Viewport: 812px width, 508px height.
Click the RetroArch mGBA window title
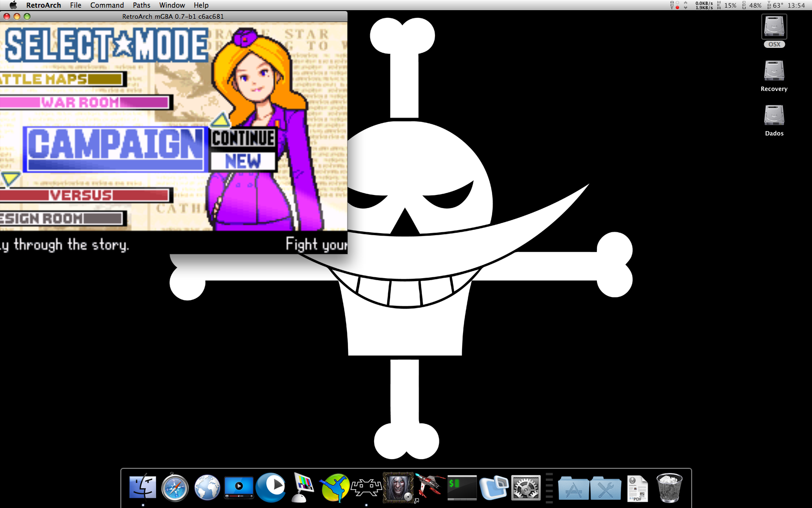(173, 16)
